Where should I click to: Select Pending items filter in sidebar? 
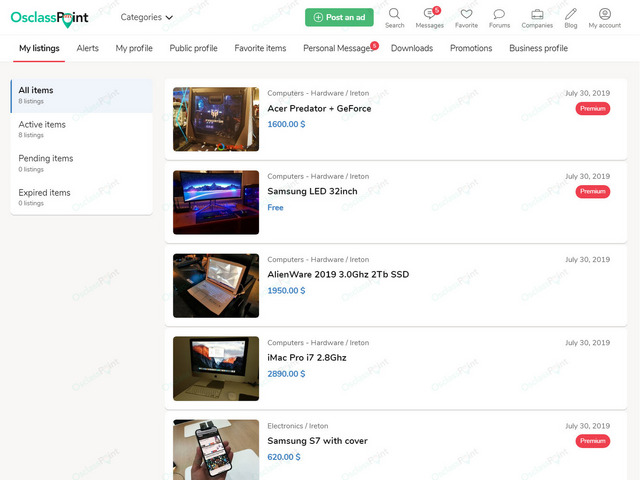[82, 163]
